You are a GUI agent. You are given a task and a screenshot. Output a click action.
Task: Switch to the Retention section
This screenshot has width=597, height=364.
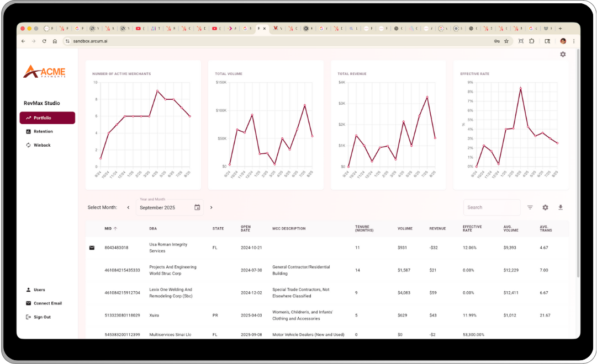pyautogui.click(x=43, y=131)
